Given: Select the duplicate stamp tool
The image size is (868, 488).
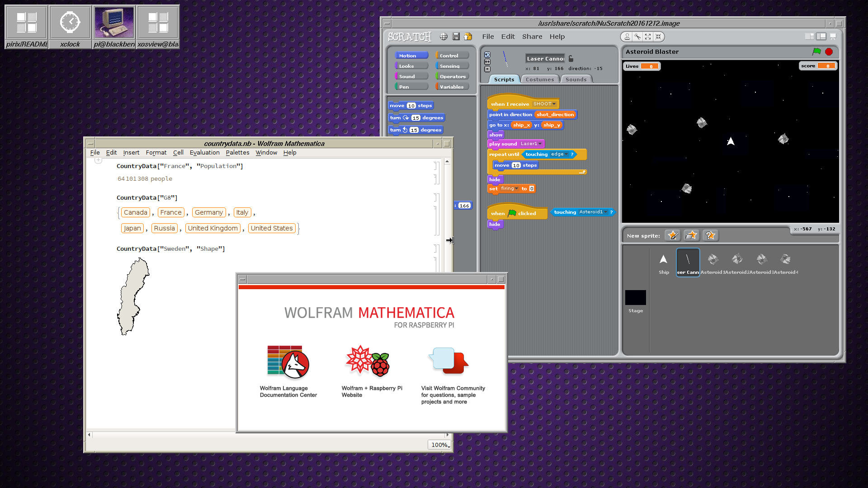Looking at the screenshot, I should (x=627, y=37).
